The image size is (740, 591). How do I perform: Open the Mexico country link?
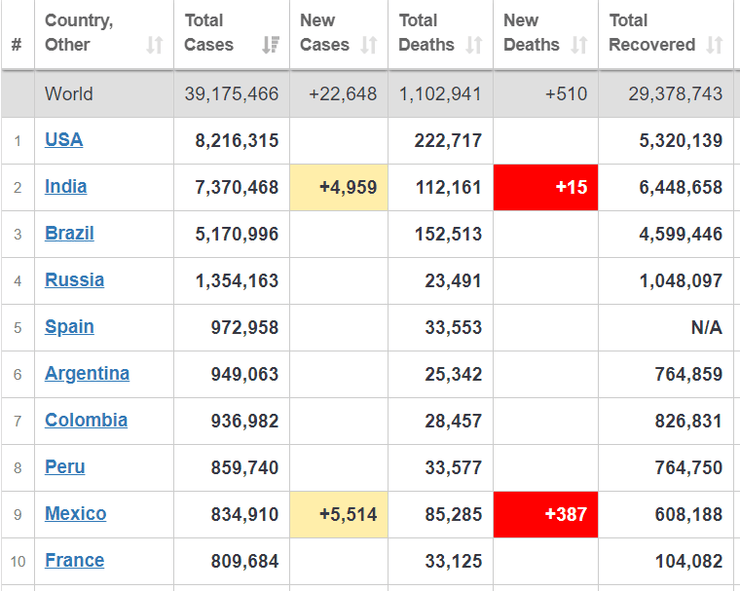(75, 514)
